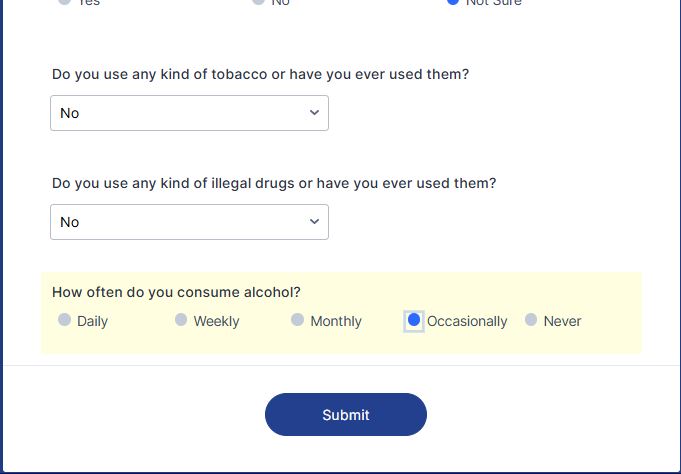Screen dimensions: 681x474
Task: Click the 'No' value in tobacco dropdown
Action: pos(69,113)
